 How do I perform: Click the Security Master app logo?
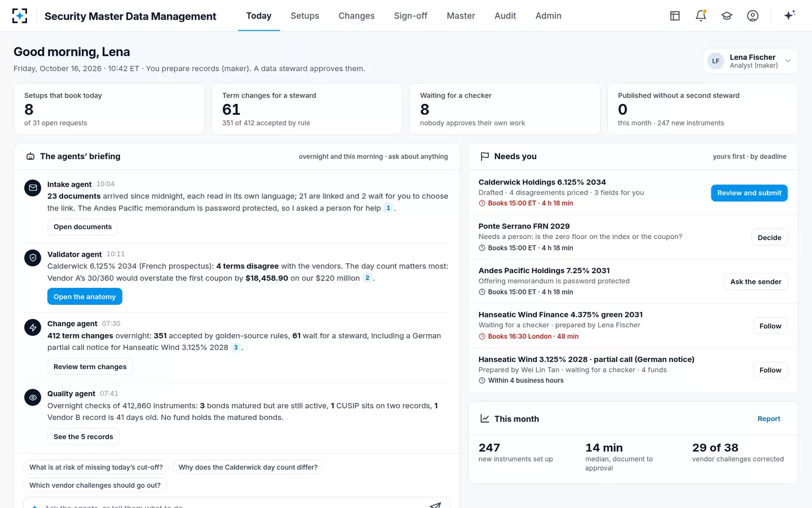(x=20, y=16)
